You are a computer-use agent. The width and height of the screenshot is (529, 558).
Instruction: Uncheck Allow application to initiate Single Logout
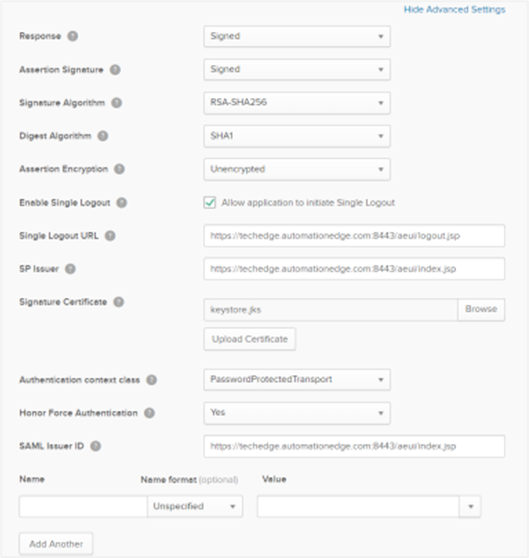[x=210, y=202]
